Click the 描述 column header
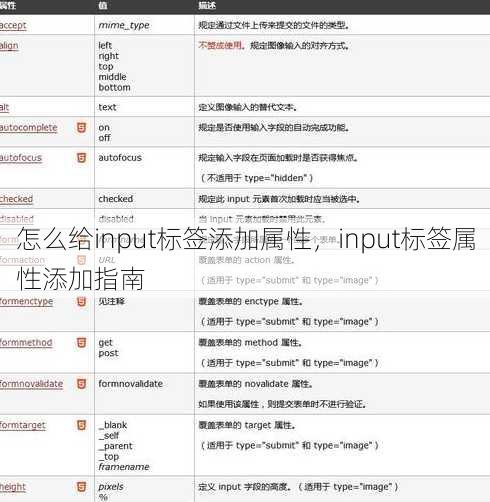 coord(207,6)
